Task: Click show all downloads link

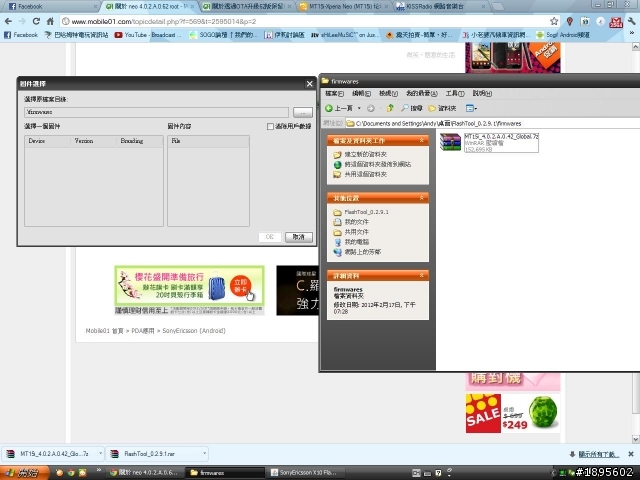Action: (598, 454)
